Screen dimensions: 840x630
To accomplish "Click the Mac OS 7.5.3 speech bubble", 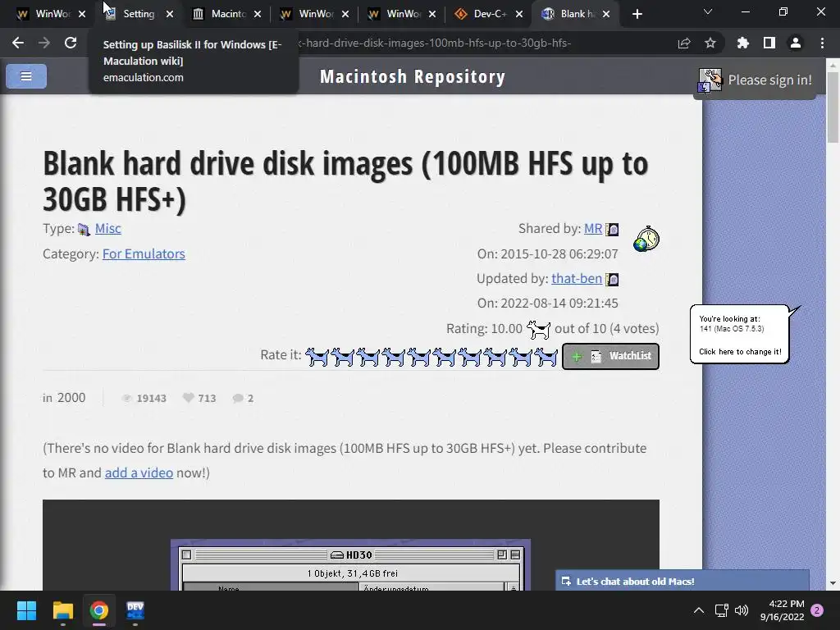I will point(740,335).
